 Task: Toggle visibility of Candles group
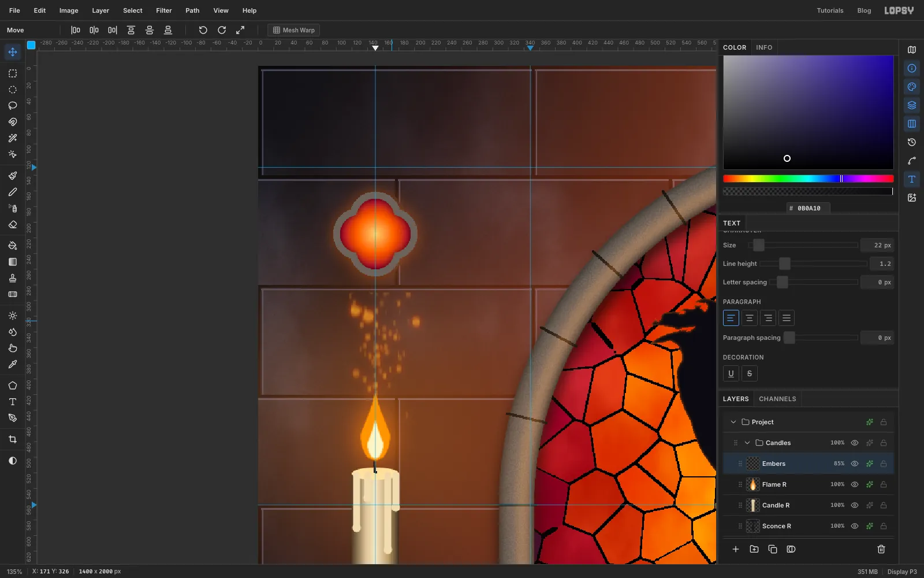855,443
